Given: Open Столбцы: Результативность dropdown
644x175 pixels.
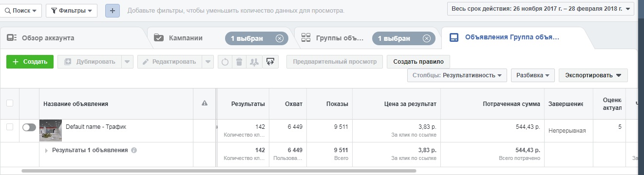Looking at the screenshot, I should (x=457, y=75).
